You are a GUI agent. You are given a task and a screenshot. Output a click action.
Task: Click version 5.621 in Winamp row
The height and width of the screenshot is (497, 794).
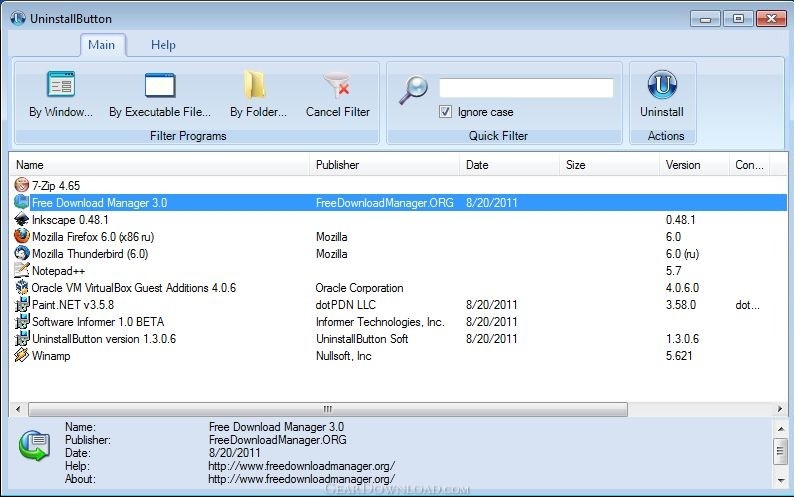(679, 356)
